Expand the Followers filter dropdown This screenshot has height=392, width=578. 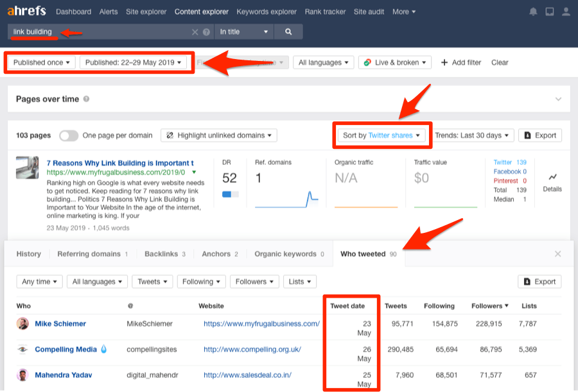(254, 282)
